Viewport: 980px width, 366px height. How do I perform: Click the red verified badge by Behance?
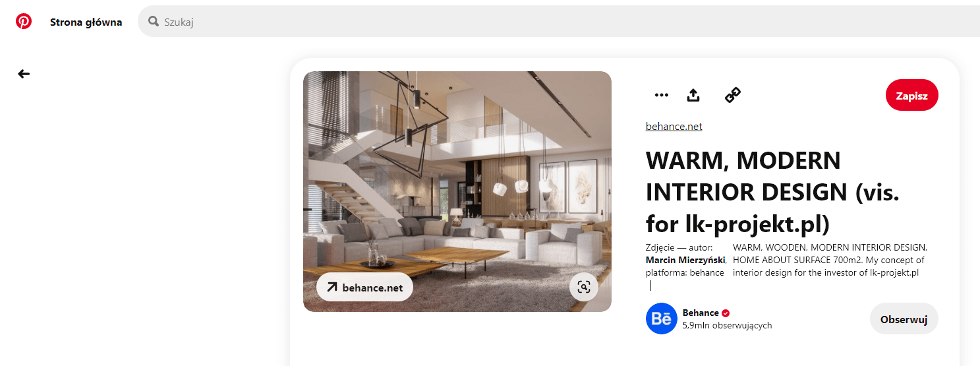[x=726, y=313]
